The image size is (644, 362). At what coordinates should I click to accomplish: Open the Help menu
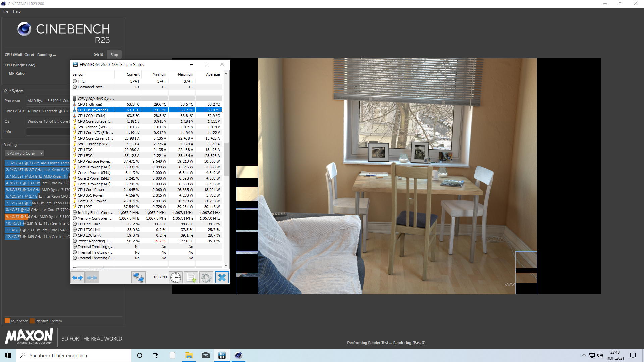[x=17, y=11]
